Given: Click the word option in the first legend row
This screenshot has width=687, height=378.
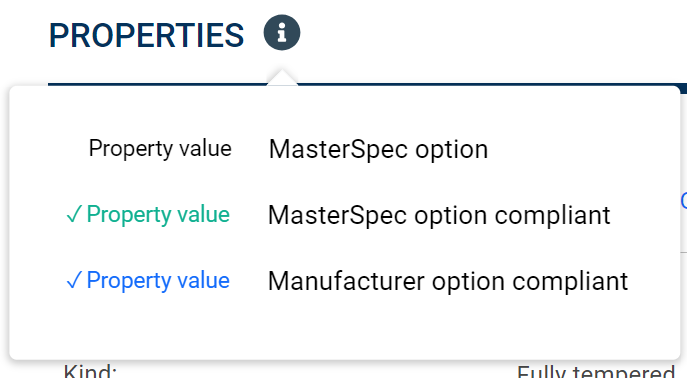Looking at the screenshot, I should [x=452, y=150].
